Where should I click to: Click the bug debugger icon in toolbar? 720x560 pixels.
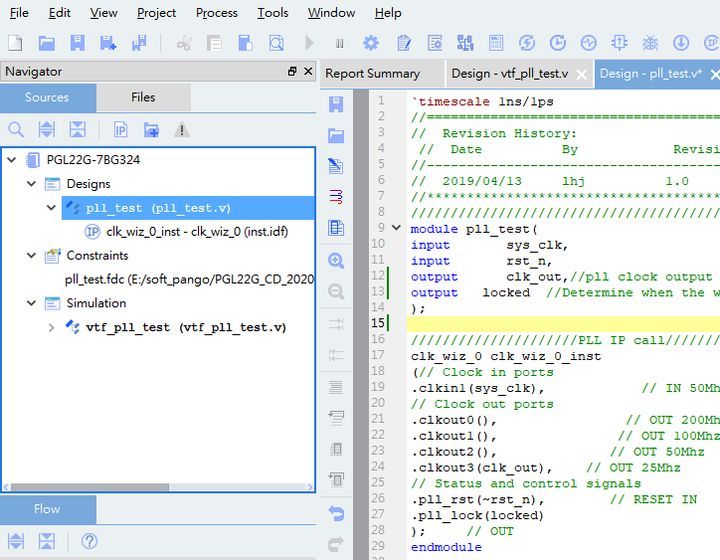coord(650,43)
